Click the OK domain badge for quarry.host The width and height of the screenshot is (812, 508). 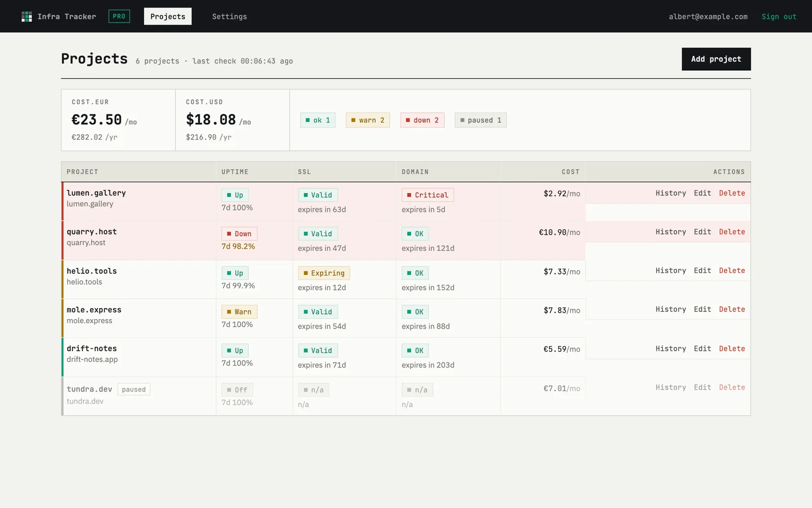coord(415,234)
